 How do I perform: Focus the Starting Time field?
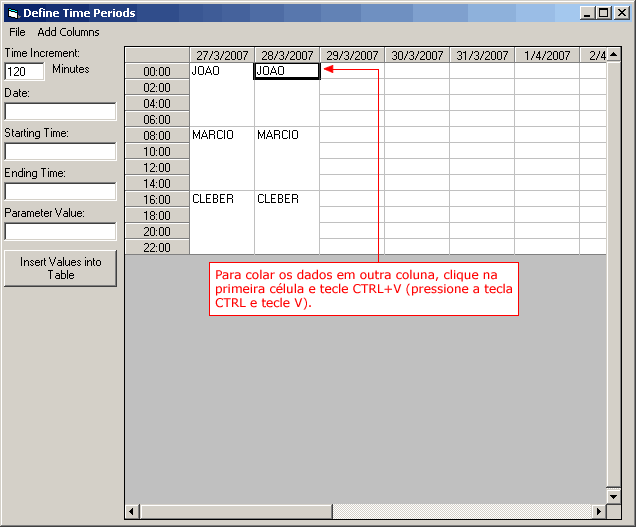point(60,151)
